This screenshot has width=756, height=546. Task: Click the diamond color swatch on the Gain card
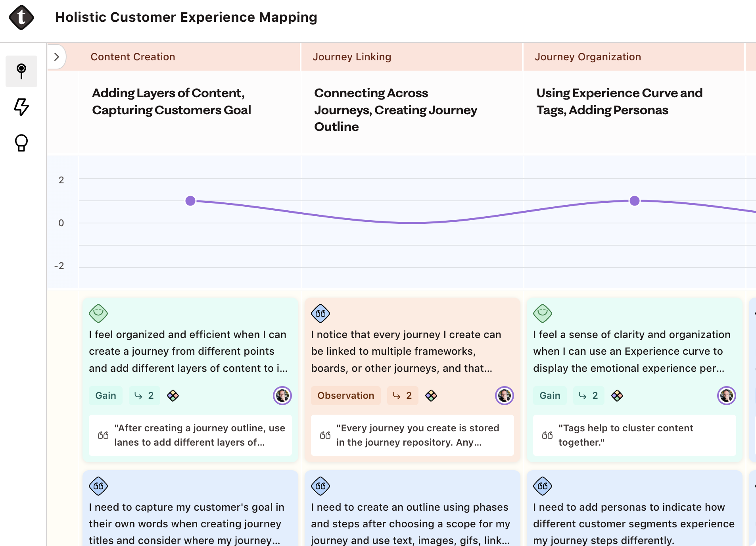[x=173, y=396]
